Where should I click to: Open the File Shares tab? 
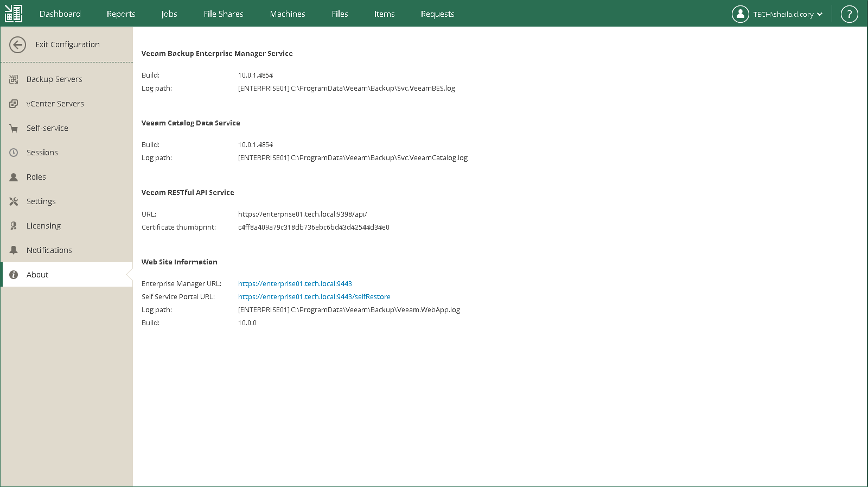[x=224, y=14]
